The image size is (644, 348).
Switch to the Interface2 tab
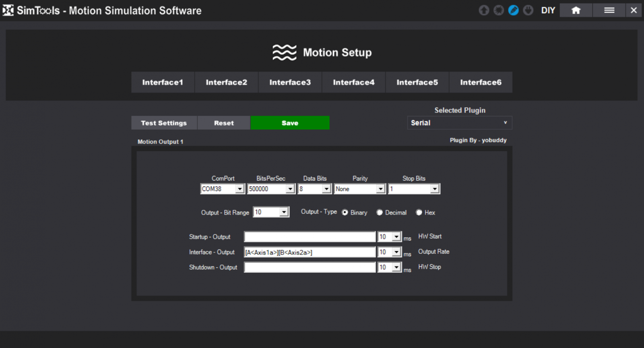(x=226, y=82)
